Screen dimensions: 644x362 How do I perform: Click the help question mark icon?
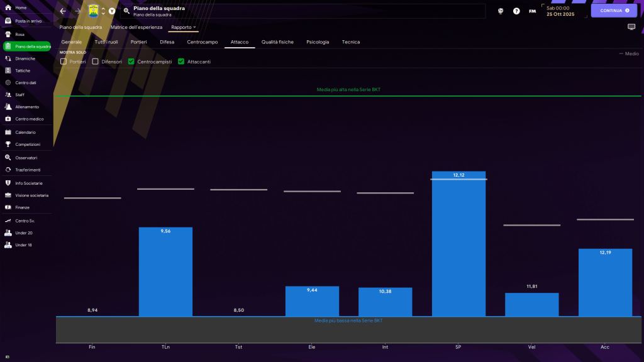[x=516, y=11]
